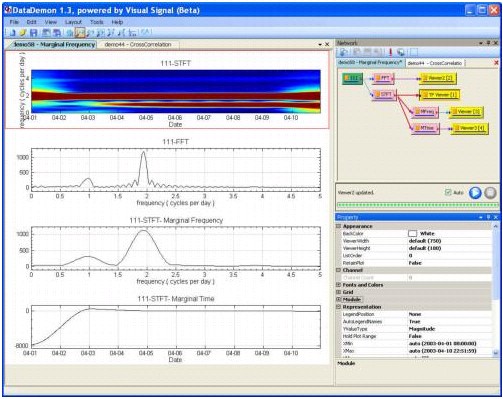
Task: Click the ViewerWidth value default (750)
Action: point(425,241)
